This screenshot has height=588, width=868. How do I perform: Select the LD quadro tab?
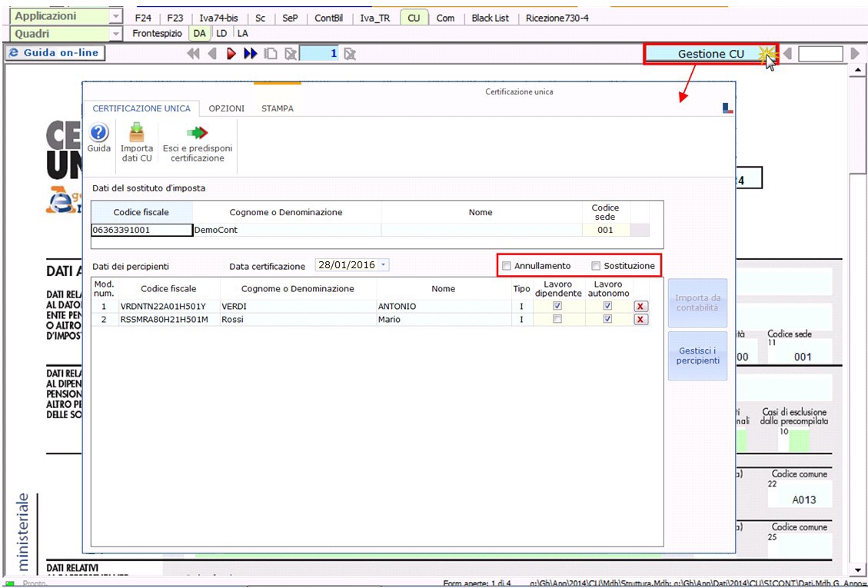[x=221, y=34]
